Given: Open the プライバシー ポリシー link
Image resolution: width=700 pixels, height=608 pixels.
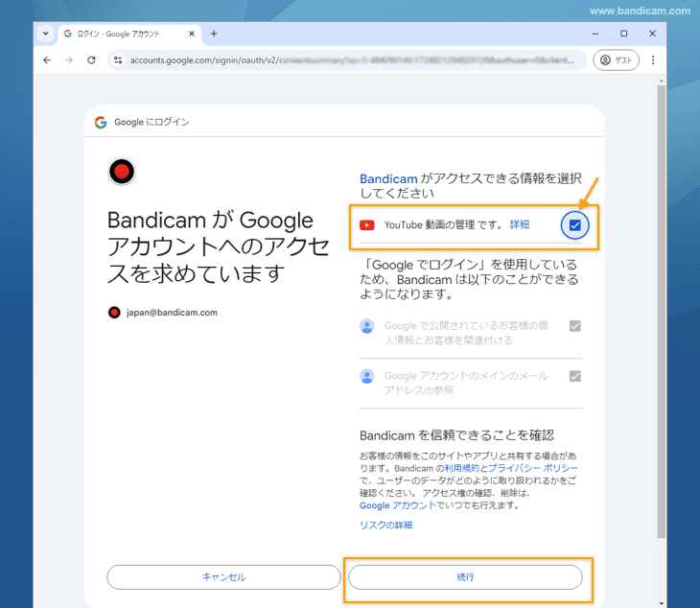Looking at the screenshot, I should pyautogui.click(x=533, y=468).
